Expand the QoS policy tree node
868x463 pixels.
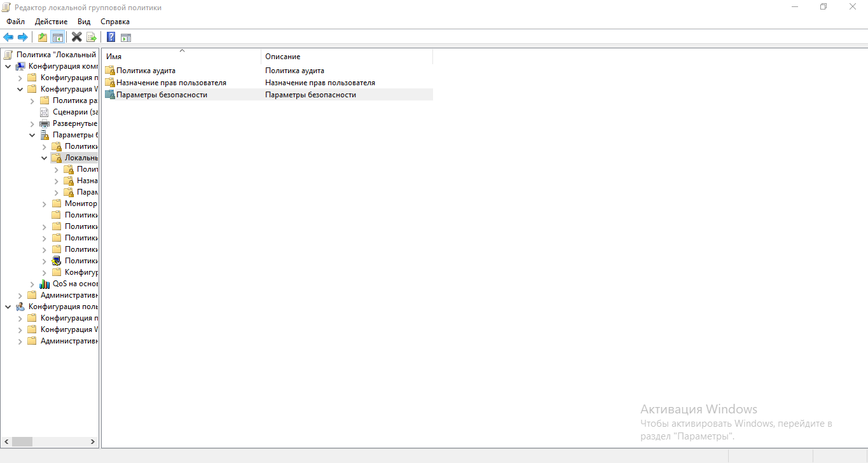coord(32,284)
